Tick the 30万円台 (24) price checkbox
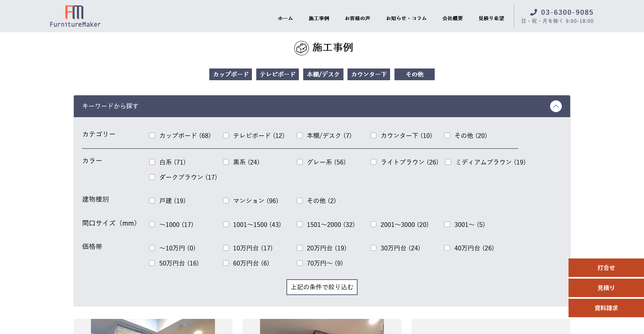This screenshot has width=644, height=334. click(373, 248)
